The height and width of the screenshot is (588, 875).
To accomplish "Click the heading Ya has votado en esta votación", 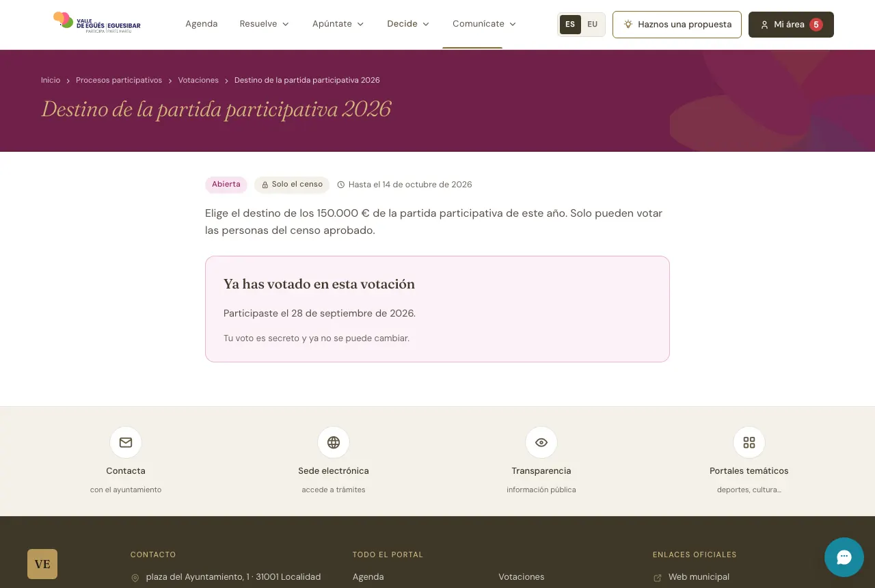I will (319, 284).
